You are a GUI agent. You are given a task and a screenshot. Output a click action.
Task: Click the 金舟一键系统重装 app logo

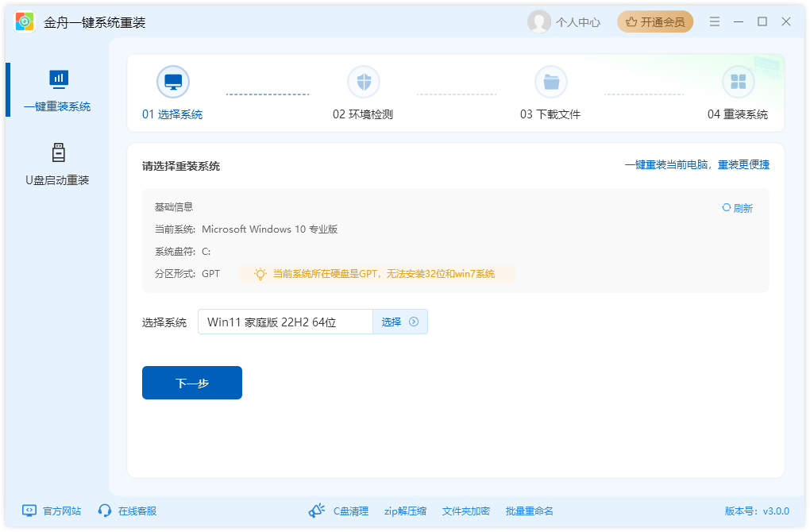25,21
